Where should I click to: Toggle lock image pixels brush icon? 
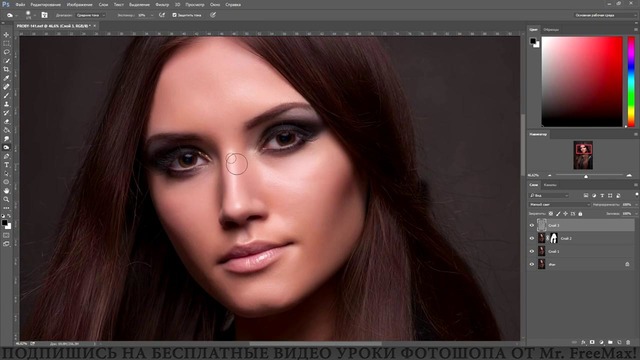[558, 213]
